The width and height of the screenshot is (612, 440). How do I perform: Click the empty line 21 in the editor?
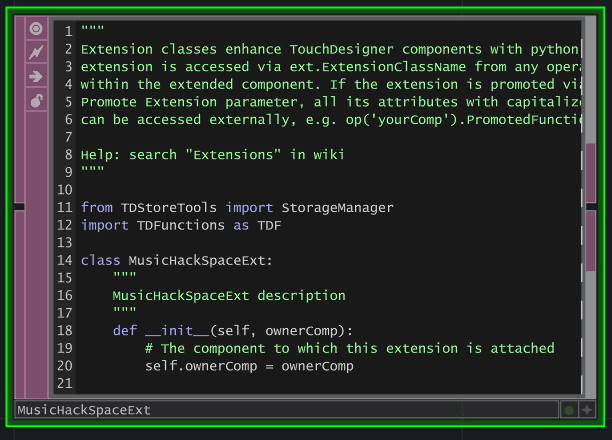coord(300,384)
